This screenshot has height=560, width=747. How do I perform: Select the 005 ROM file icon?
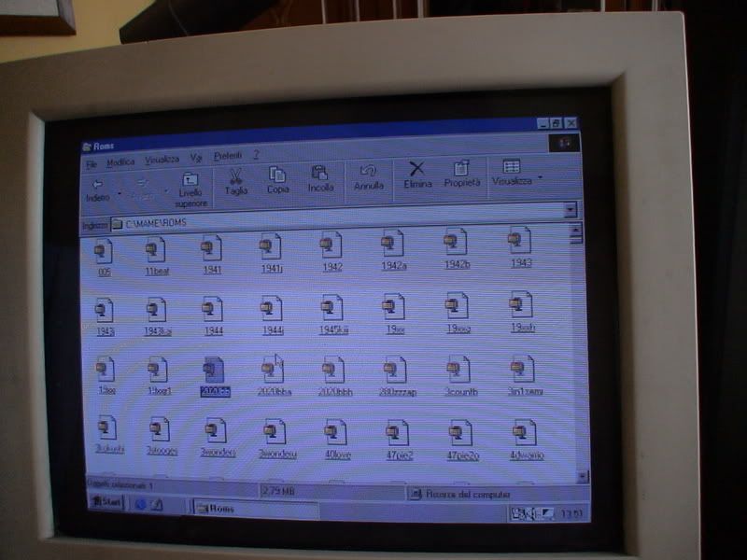tap(103, 251)
